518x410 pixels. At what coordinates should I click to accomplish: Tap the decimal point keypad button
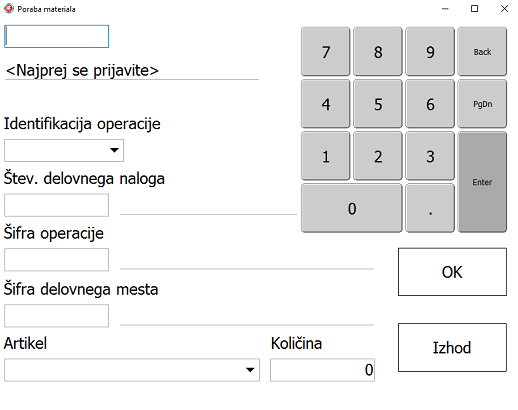pyautogui.click(x=430, y=208)
